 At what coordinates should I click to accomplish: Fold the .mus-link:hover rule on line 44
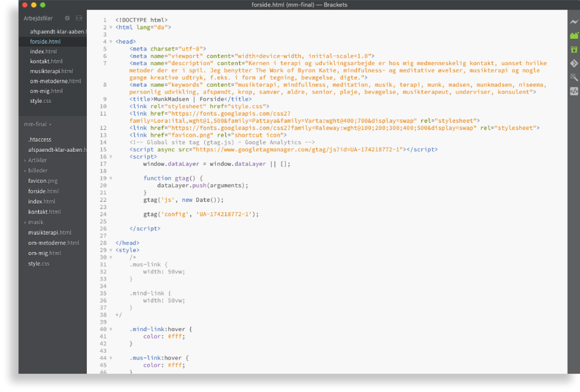point(111,359)
